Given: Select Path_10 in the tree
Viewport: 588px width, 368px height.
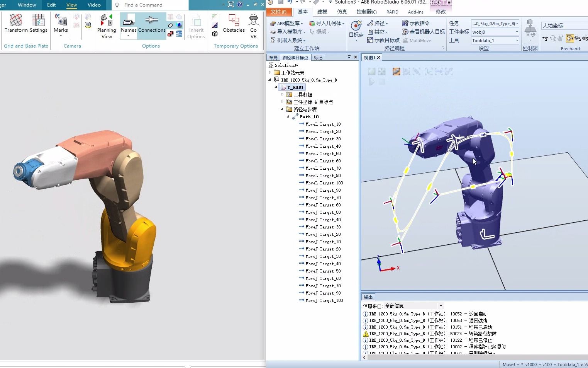Looking at the screenshot, I should click(309, 117).
